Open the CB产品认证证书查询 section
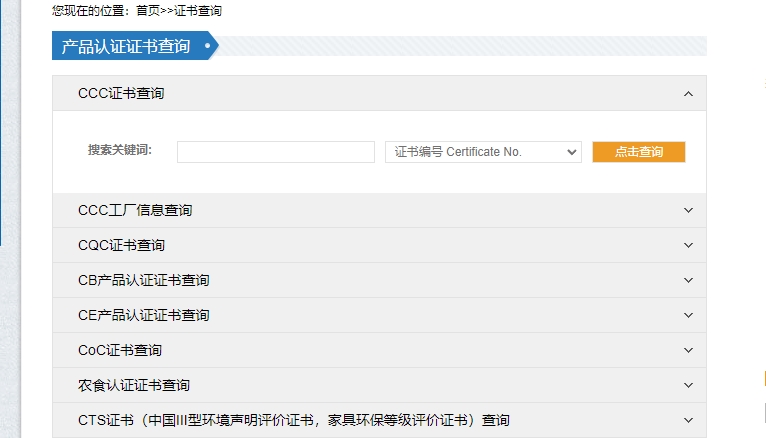Viewport: 766px width, 438px height. point(143,281)
